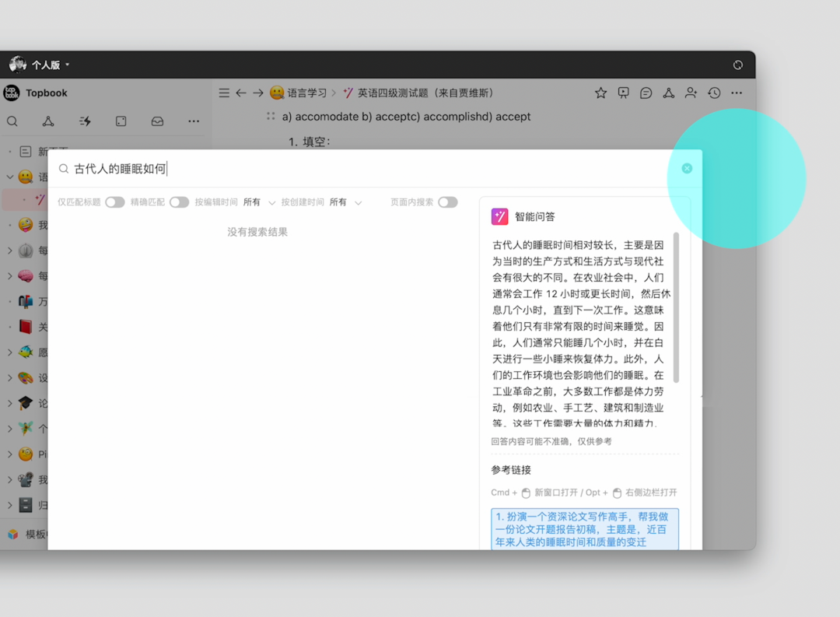
Task: Click the lightning quick-action icon in sidebar
Action: point(85,121)
